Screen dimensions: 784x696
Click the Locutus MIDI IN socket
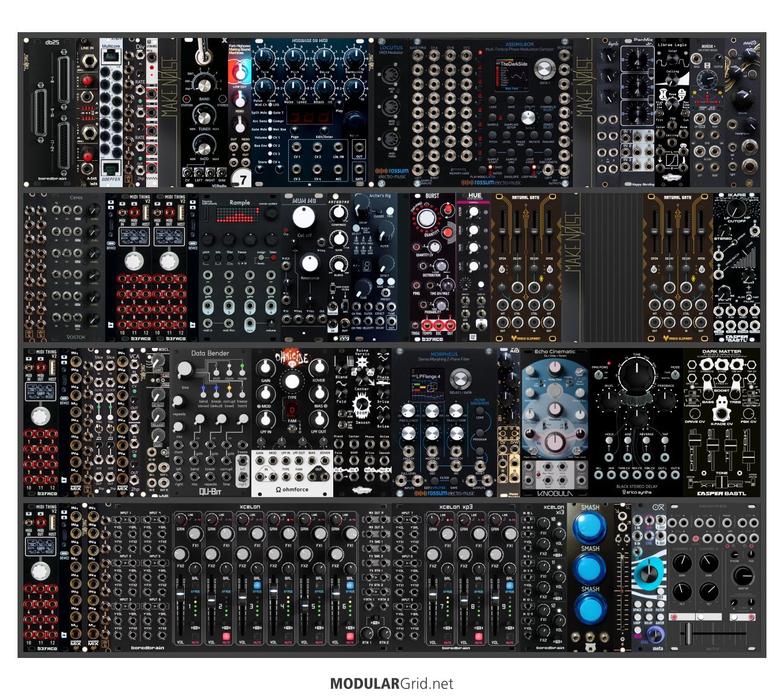click(x=391, y=75)
